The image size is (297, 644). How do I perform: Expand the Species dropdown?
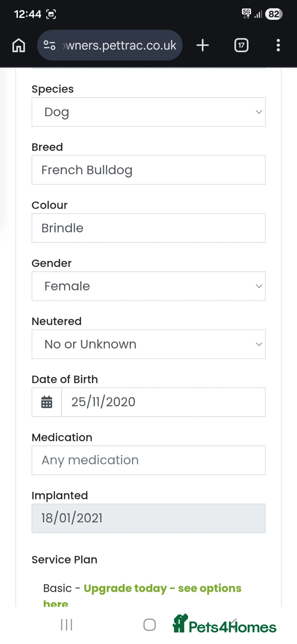point(148,112)
